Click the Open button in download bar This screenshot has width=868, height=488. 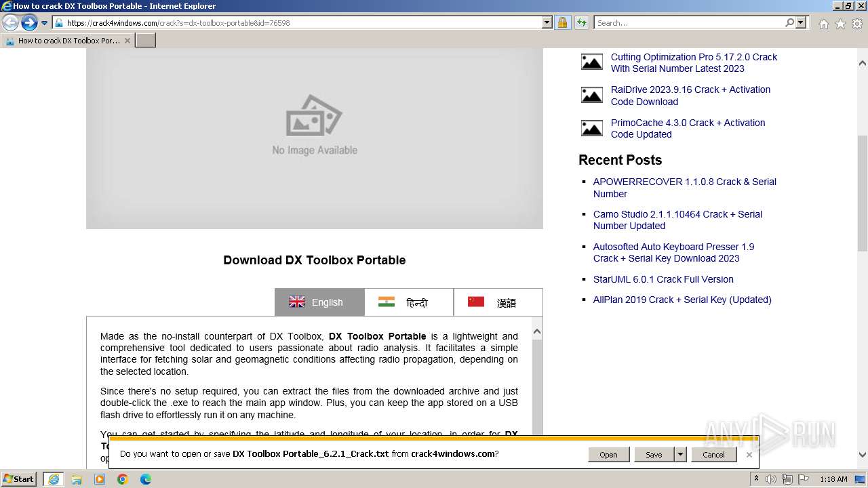point(608,455)
